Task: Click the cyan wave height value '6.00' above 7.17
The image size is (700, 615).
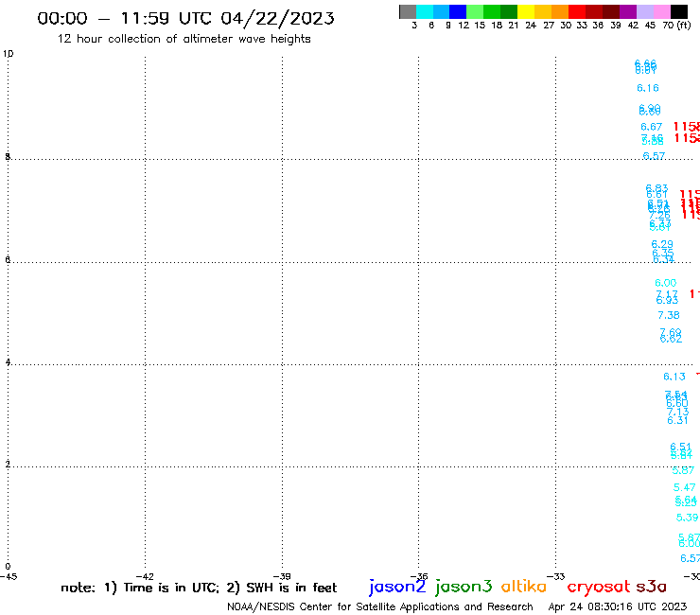Action: point(666,283)
